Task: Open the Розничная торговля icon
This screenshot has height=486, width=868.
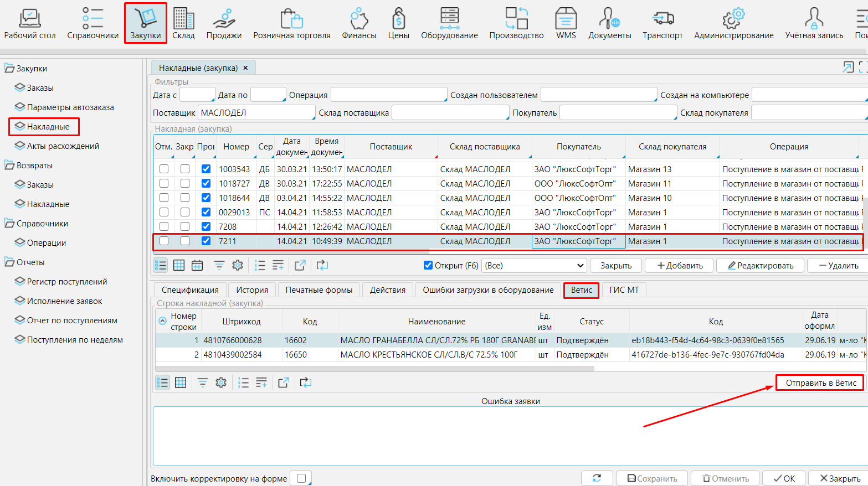Action: point(291,19)
